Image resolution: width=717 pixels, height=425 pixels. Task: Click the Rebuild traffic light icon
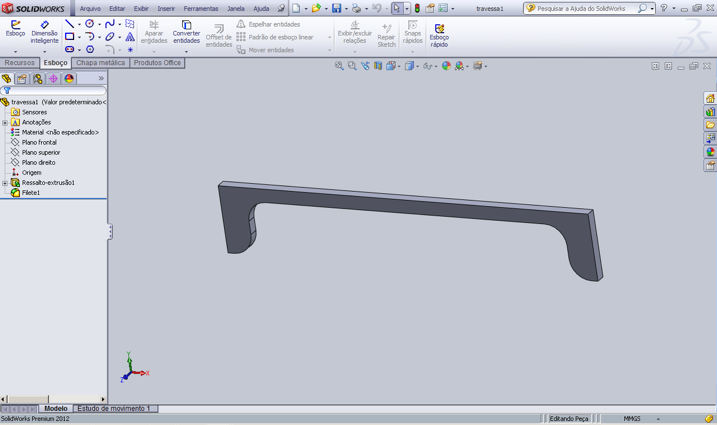click(x=417, y=8)
